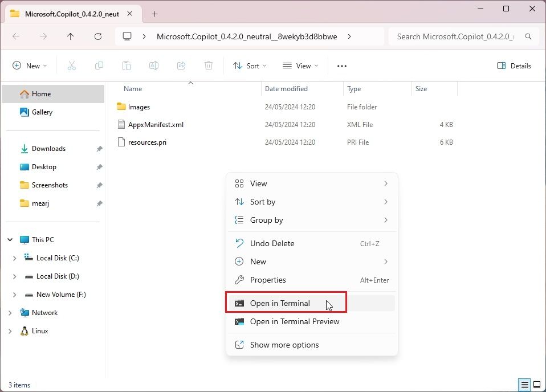
Task: Sort by the Name column header
Action: [x=188, y=89]
